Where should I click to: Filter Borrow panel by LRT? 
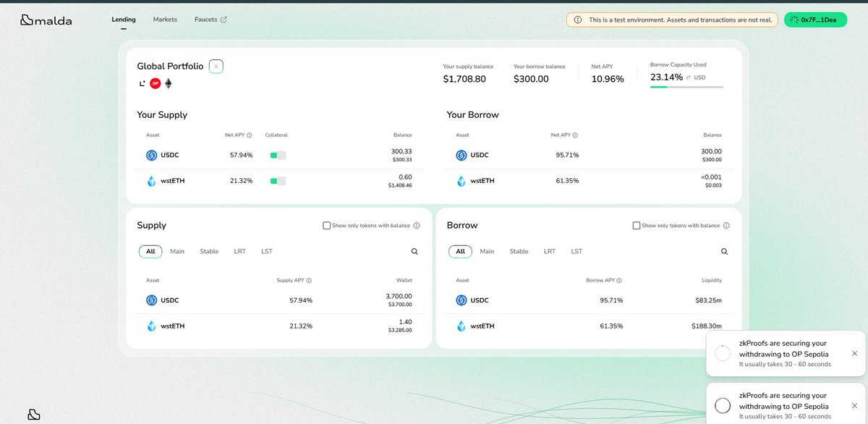550,252
